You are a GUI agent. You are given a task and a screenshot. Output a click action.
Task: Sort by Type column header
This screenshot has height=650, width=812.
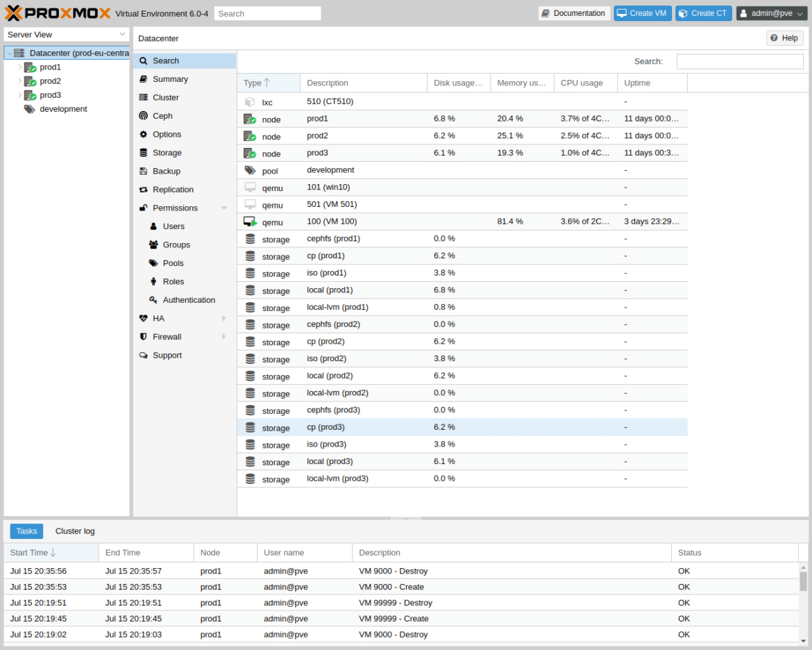(269, 83)
